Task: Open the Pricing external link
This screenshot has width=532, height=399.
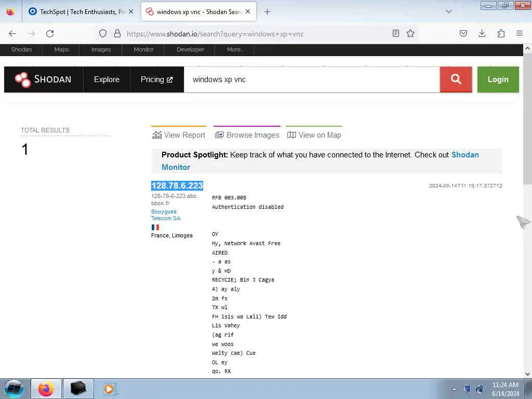Action: point(157,79)
